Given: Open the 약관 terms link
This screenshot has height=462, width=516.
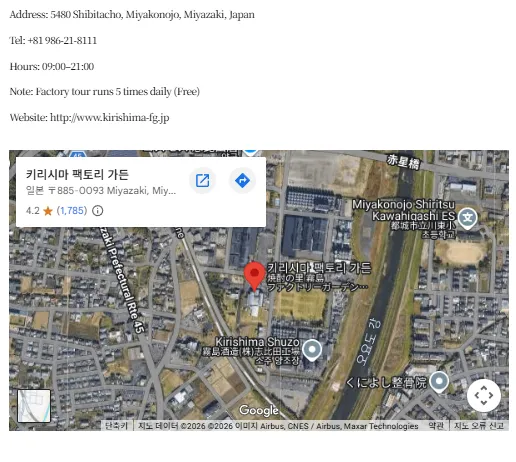Looking at the screenshot, I should (x=436, y=426).
